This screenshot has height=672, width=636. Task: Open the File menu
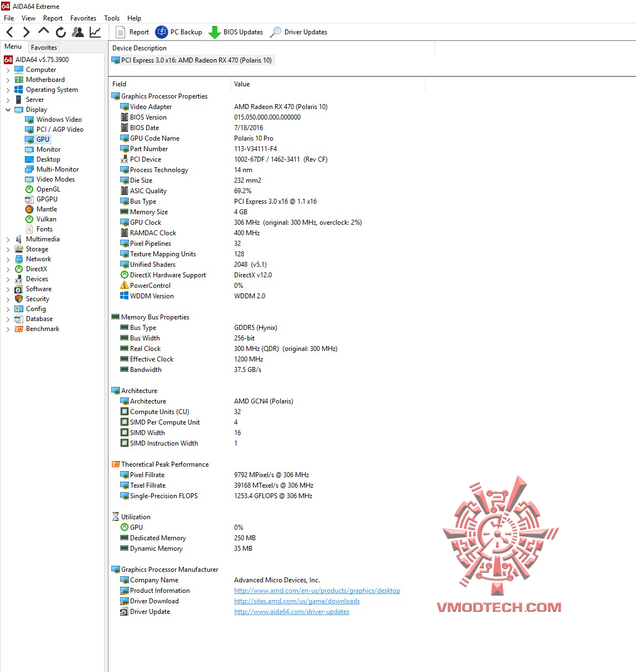(9, 18)
